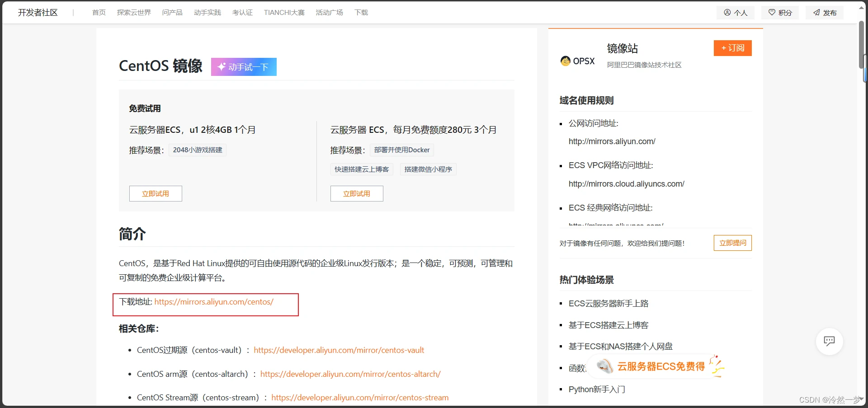Click the 发布 publish button
The height and width of the screenshot is (408, 868).
pyautogui.click(x=825, y=13)
